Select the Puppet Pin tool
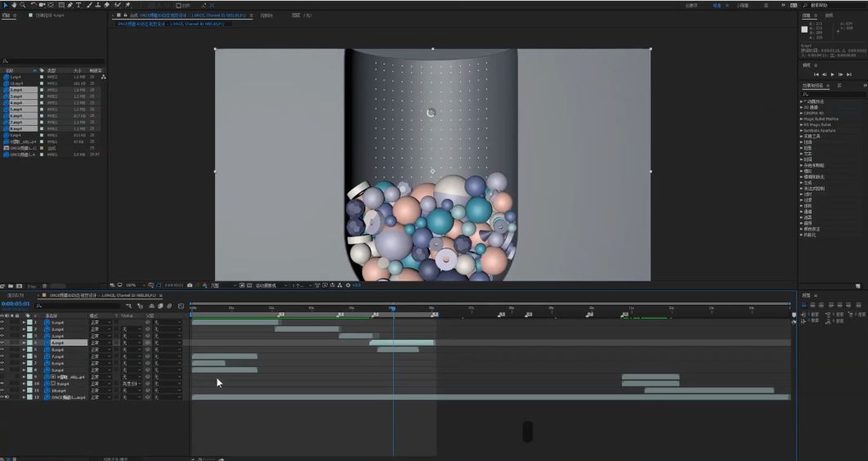 (x=128, y=5)
